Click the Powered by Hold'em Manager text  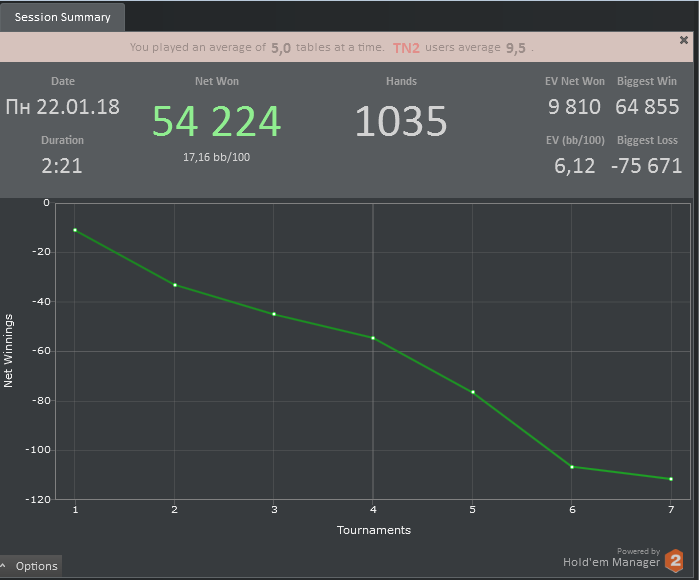[611, 558]
